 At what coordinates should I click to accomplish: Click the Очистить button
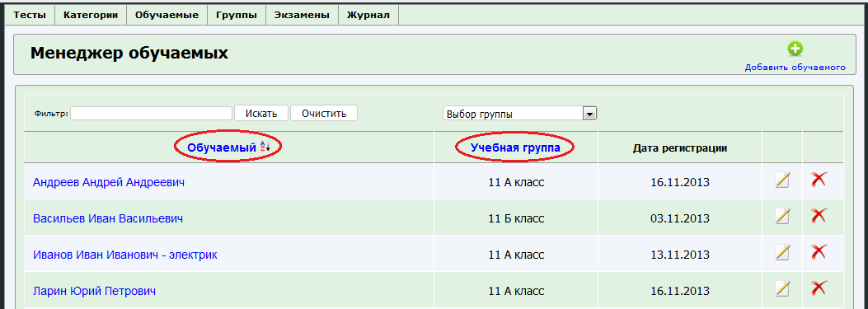[324, 114]
